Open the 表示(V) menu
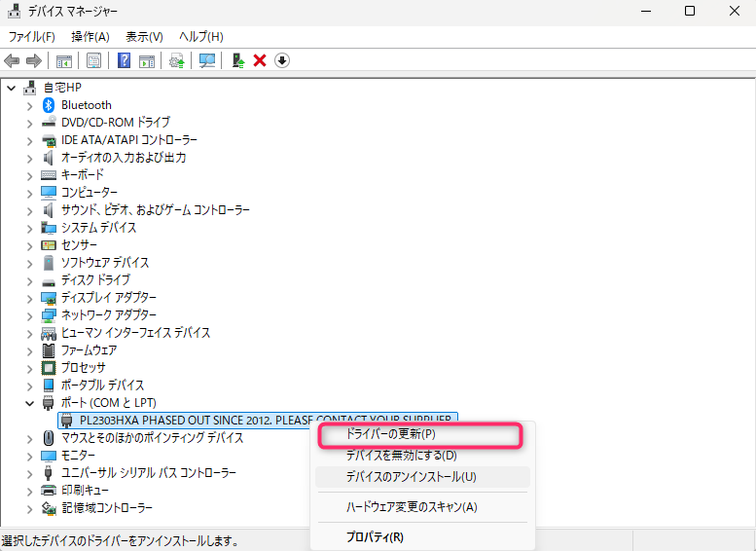756x551 pixels. 144,37
